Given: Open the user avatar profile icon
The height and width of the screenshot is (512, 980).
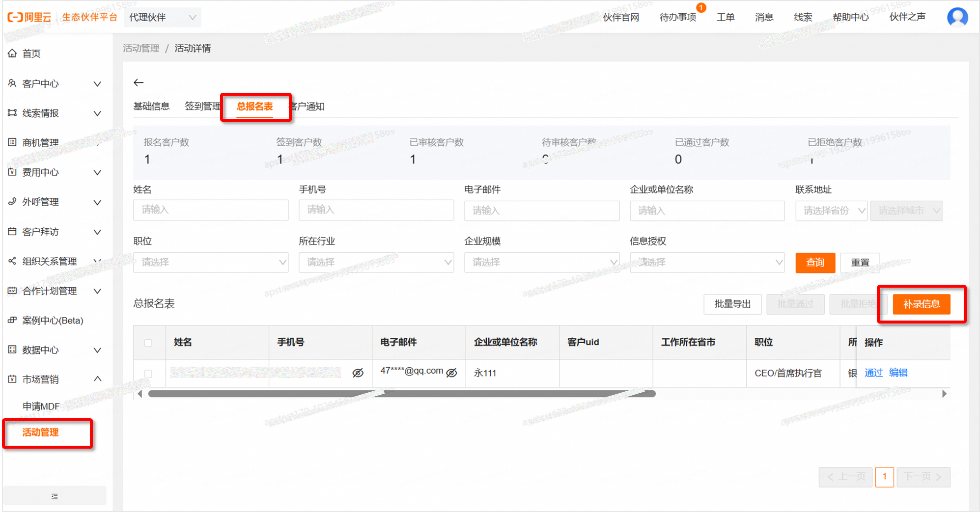Looking at the screenshot, I should pos(957,17).
